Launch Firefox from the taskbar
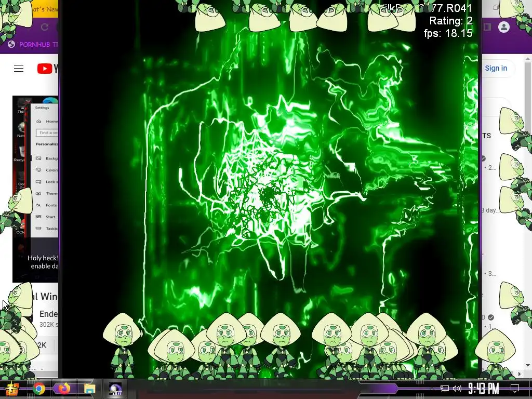 (x=64, y=389)
